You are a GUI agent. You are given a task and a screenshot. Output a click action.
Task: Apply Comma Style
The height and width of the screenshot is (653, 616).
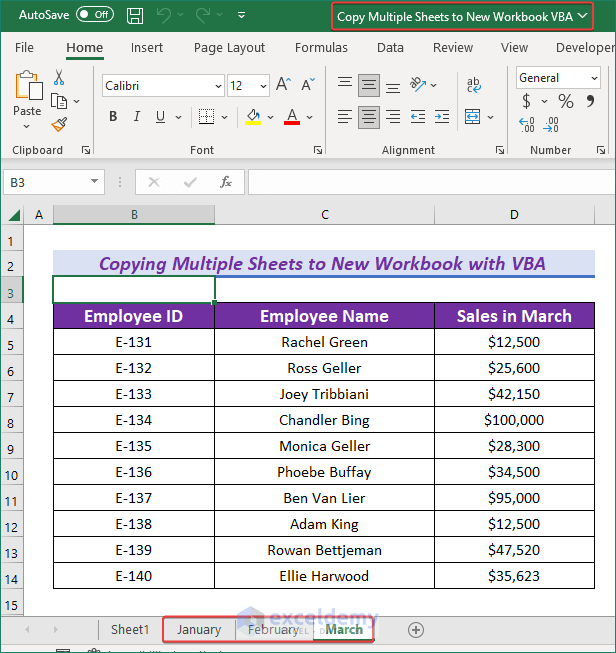pos(590,101)
